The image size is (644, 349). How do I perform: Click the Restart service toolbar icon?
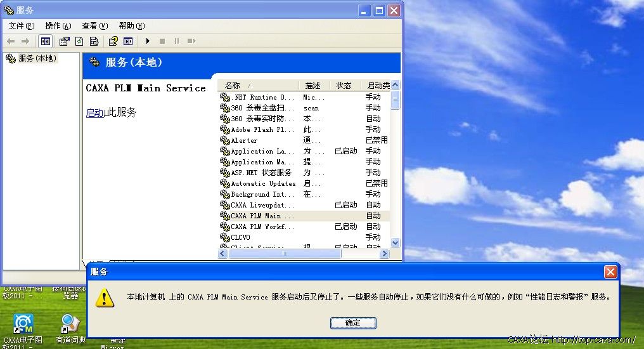click(x=191, y=41)
